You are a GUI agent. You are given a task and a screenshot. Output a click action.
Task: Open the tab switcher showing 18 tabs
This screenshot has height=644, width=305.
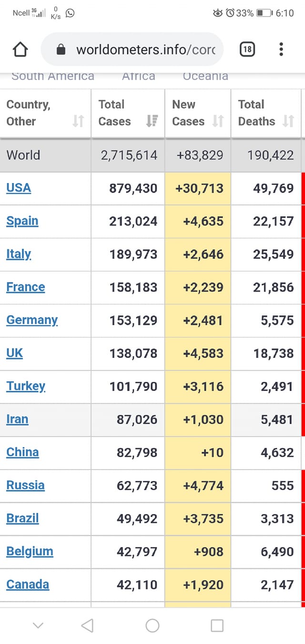click(x=247, y=49)
